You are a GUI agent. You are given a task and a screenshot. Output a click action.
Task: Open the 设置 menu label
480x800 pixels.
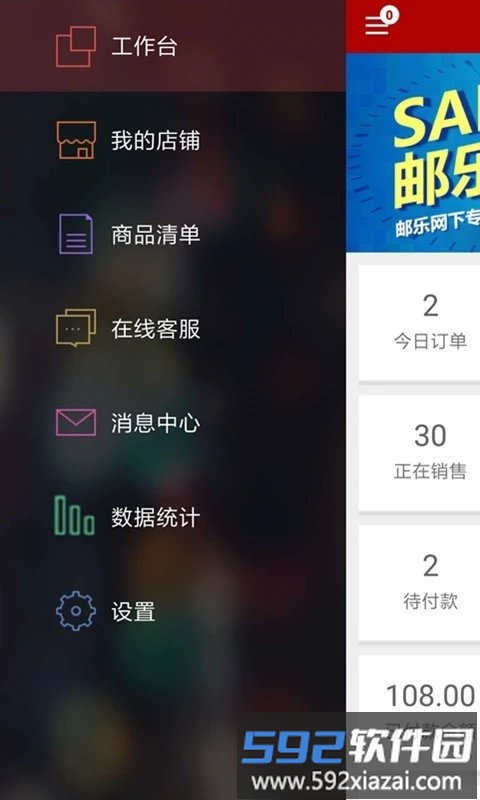pos(133,611)
